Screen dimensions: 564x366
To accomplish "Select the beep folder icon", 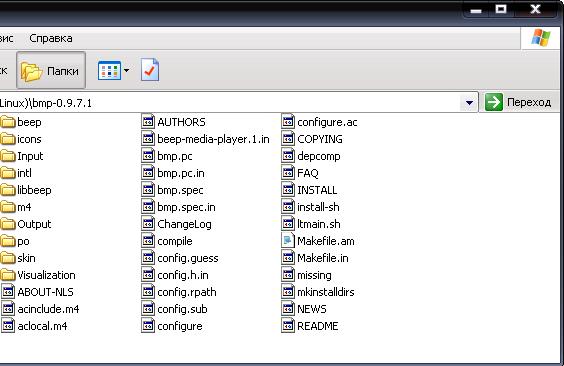I will pos(8,122).
